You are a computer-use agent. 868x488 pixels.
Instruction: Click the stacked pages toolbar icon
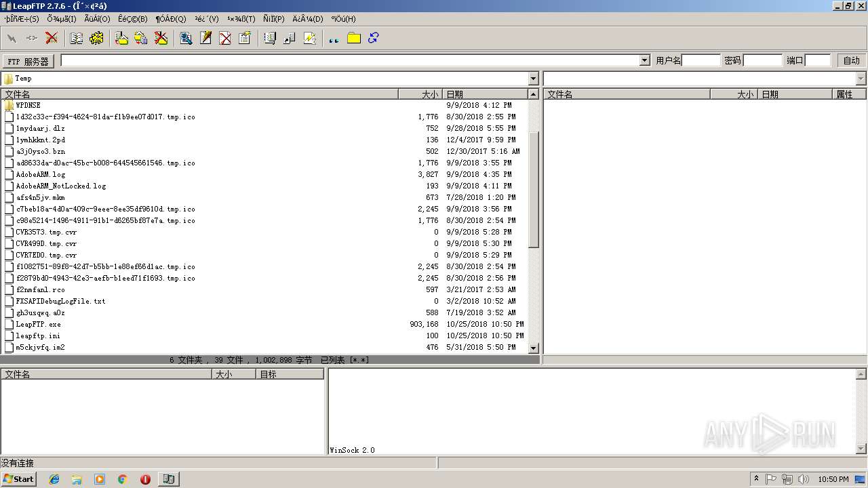[x=270, y=39]
